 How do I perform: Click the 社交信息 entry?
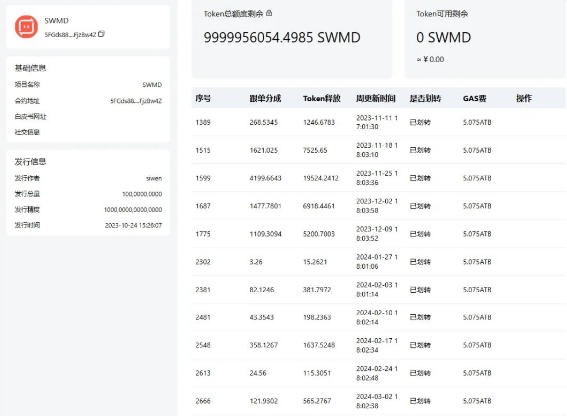point(27,132)
